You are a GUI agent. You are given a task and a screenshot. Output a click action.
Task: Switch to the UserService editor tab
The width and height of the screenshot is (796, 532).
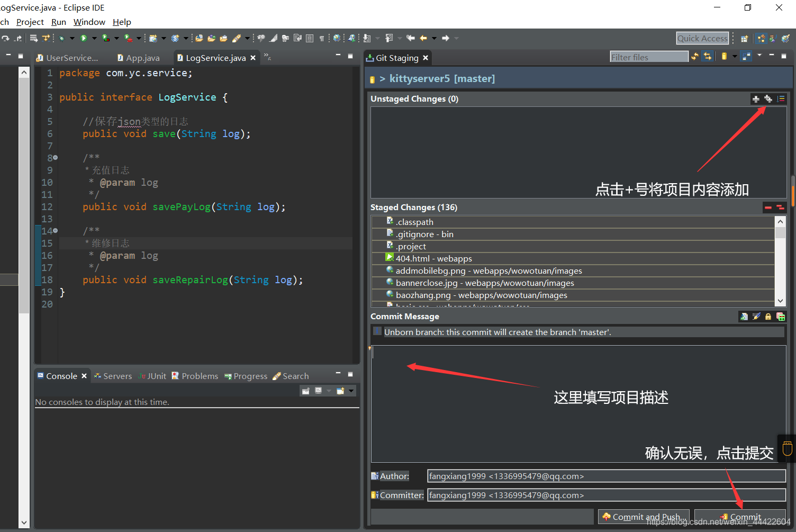68,58
